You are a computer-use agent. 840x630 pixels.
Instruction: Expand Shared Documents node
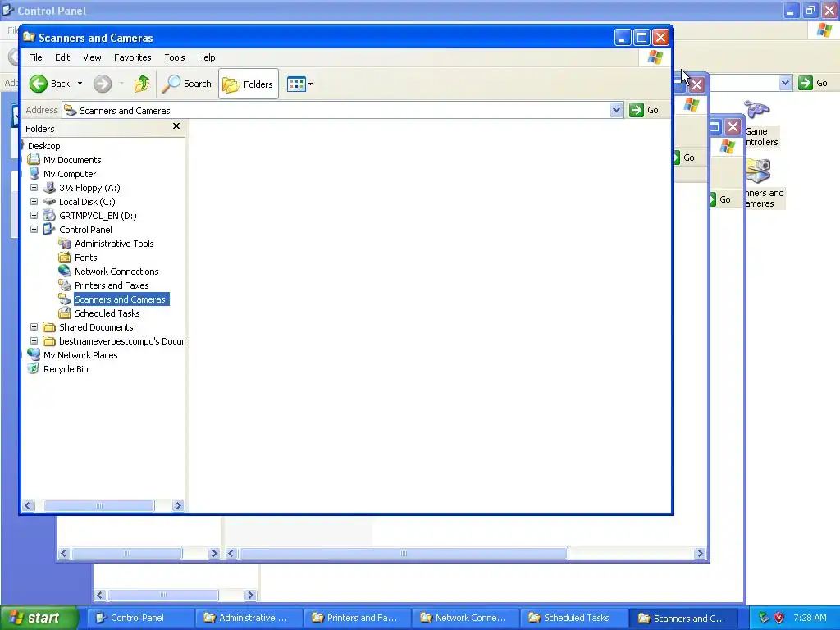(x=34, y=326)
